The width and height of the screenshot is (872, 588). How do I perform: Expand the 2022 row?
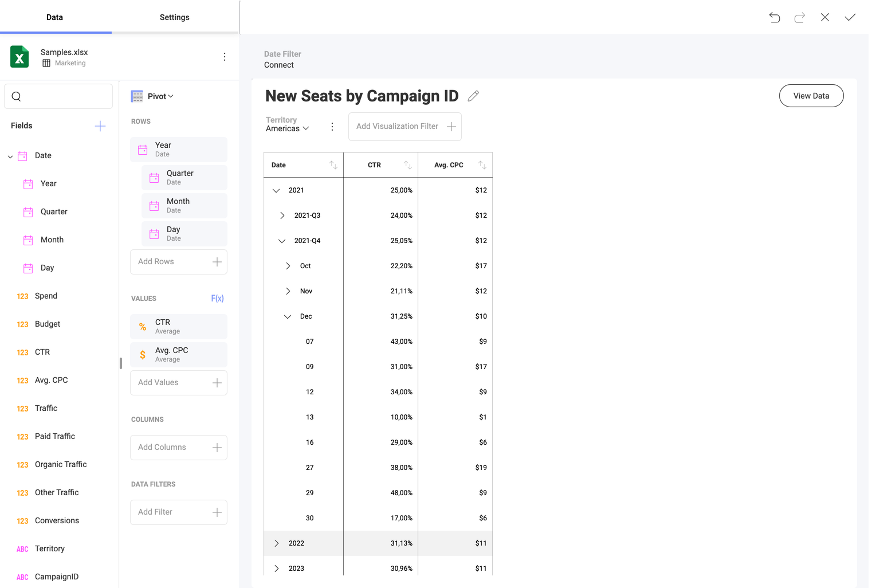(276, 543)
